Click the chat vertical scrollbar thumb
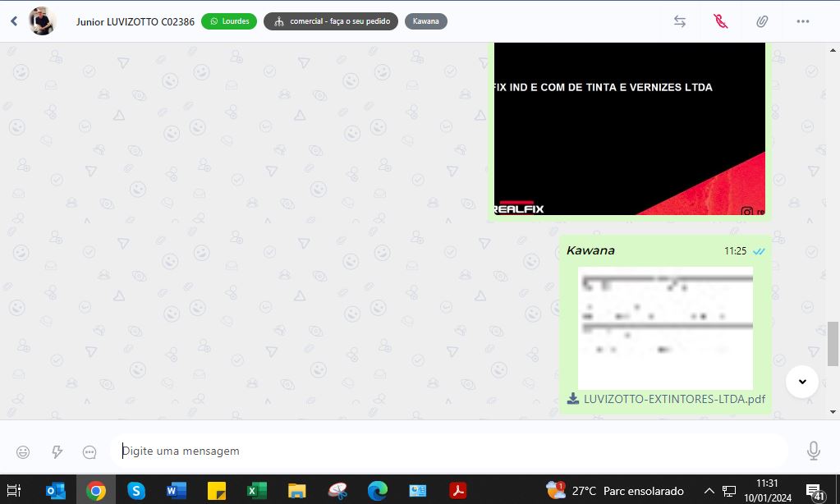The width and height of the screenshot is (840, 504). coord(833,344)
